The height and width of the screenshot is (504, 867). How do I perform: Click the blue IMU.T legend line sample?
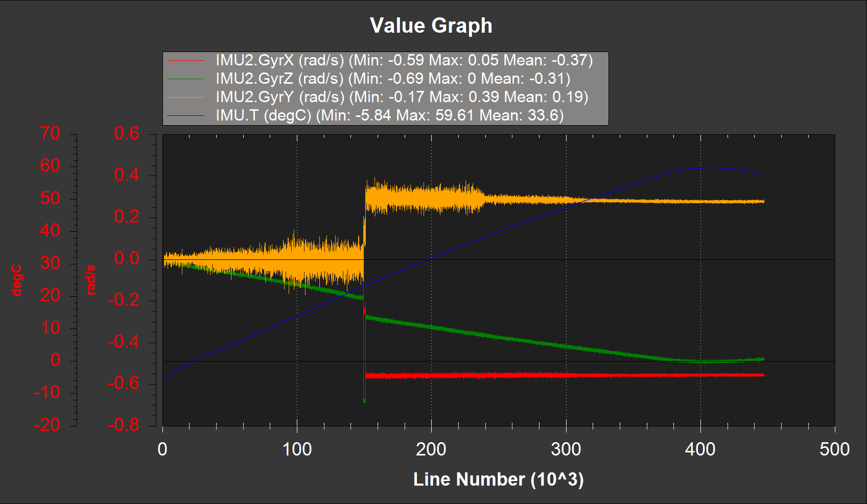click(185, 116)
